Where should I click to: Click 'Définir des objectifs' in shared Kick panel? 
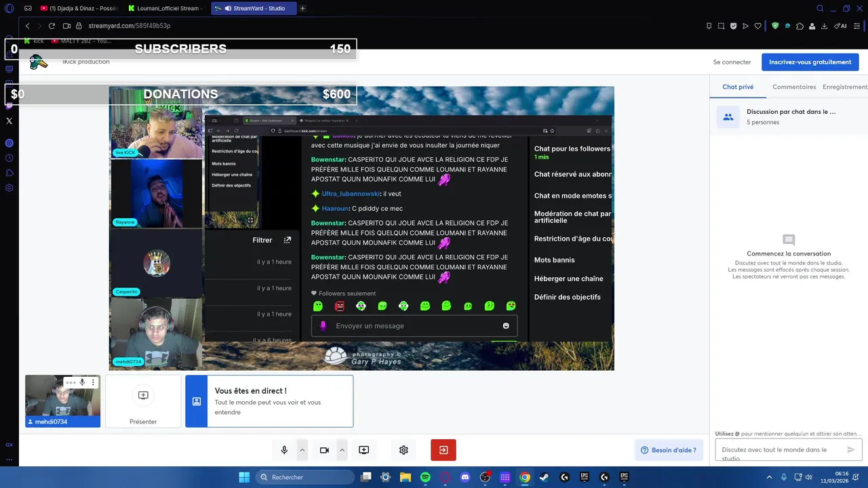[567, 297]
